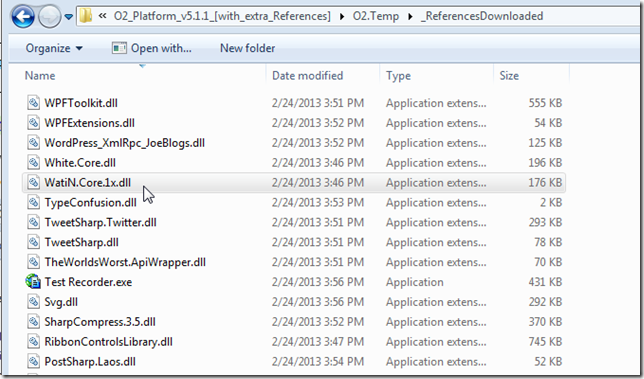
Task: Open the recent locations dropdown arrow
Action: coord(69,17)
